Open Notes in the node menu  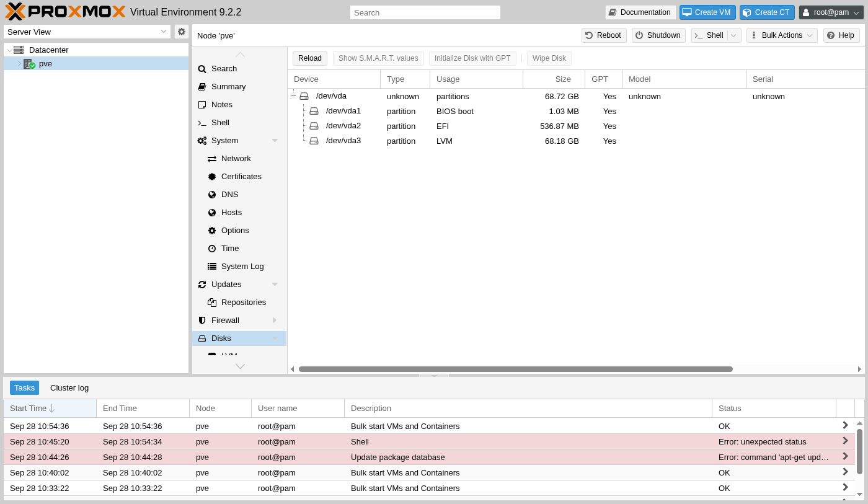tap(239, 105)
